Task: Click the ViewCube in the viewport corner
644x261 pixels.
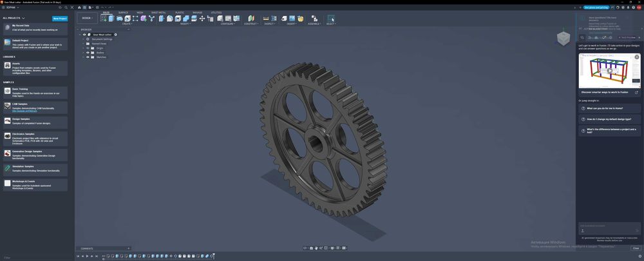Action: 563,39
